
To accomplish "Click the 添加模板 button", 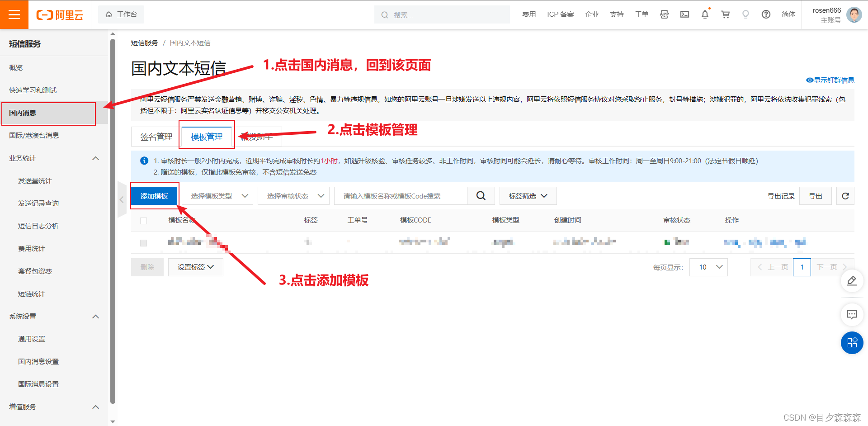I will (154, 196).
